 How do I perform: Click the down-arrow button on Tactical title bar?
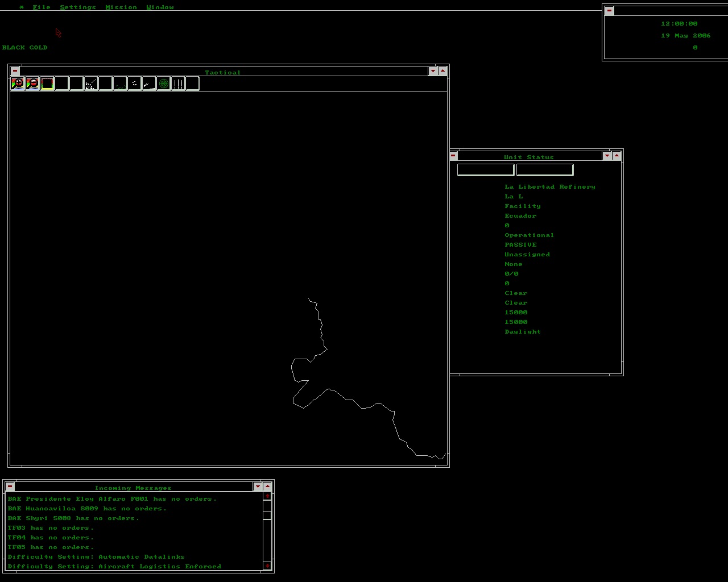[433, 71]
